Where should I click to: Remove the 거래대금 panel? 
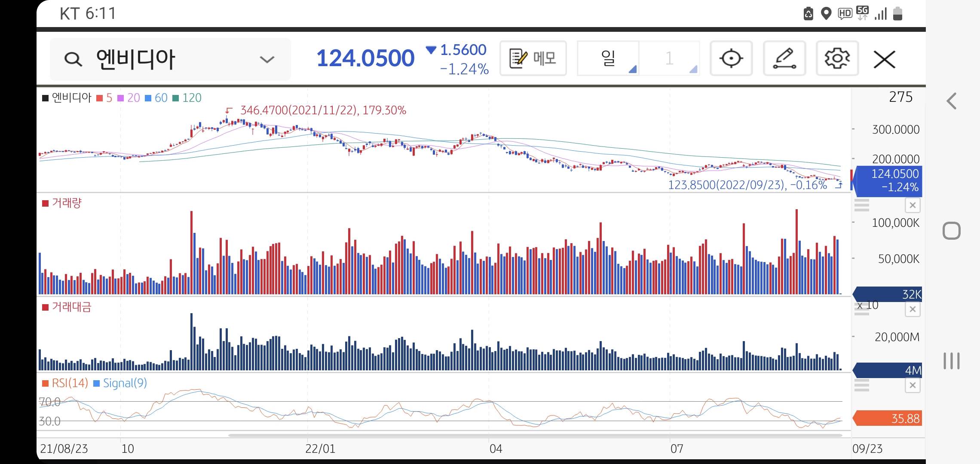coord(913,309)
